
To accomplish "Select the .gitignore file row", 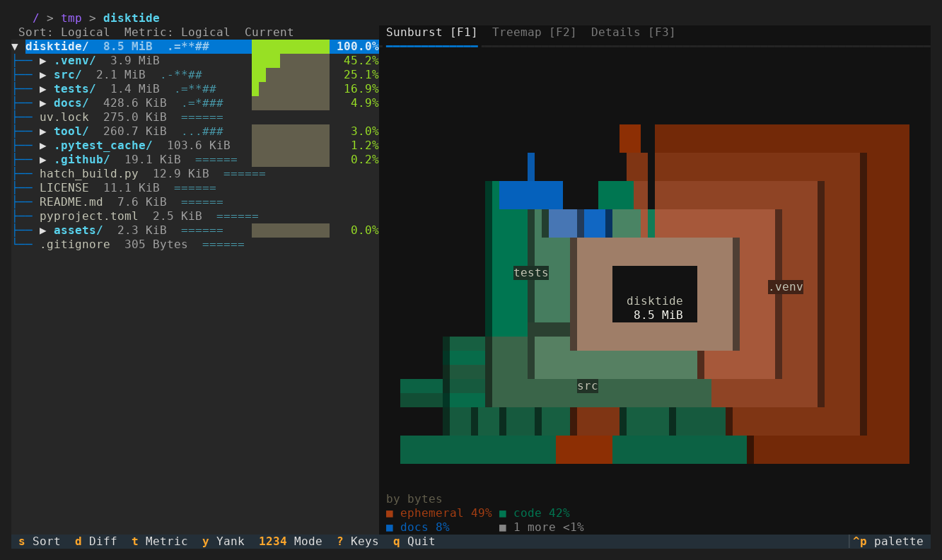I will point(195,245).
